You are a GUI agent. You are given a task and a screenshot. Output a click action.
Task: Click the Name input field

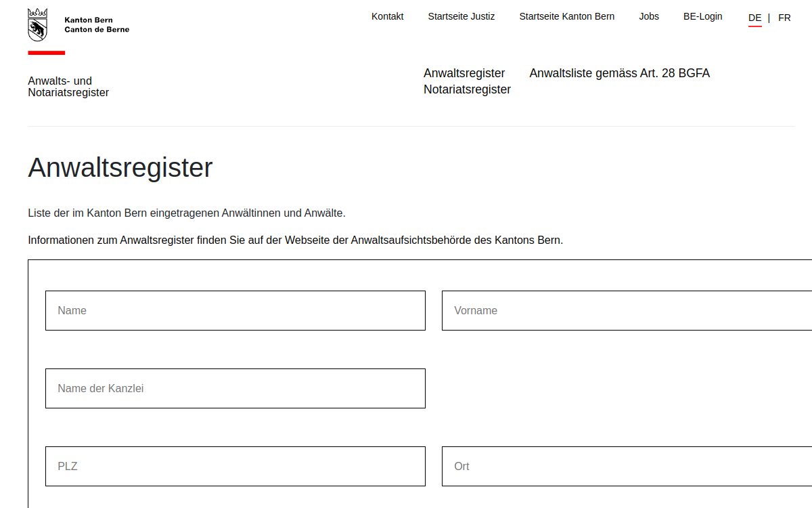tap(235, 310)
